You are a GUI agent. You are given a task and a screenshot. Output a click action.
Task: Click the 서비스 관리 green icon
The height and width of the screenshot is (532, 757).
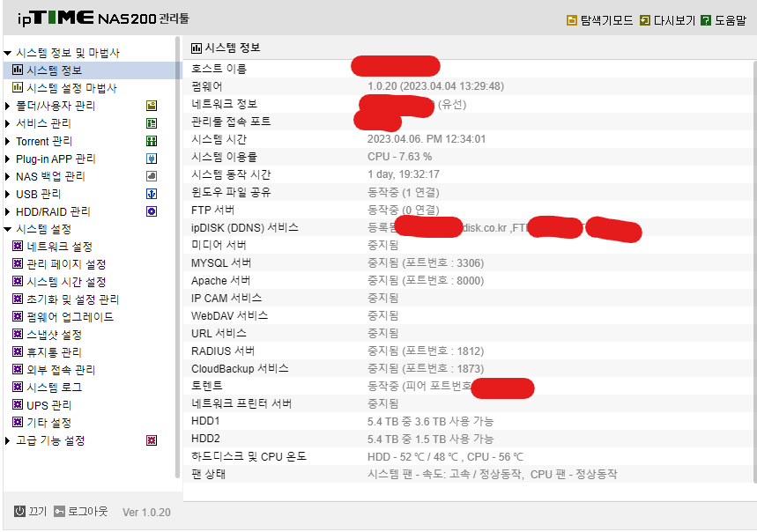pos(152,123)
